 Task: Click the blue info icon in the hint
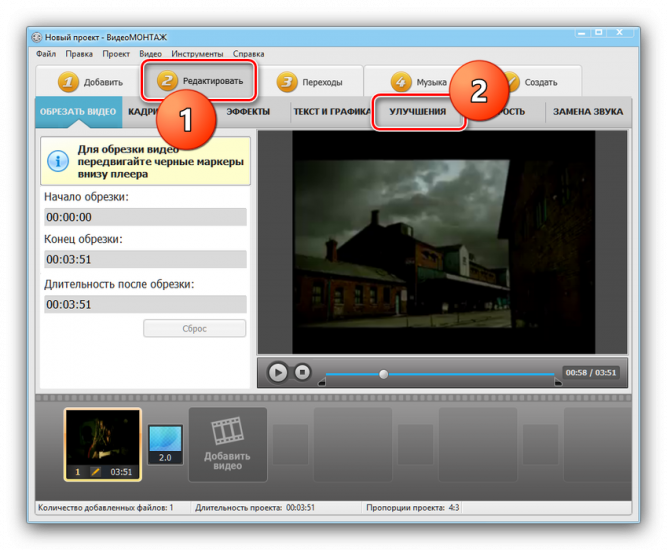pyautogui.click(x=59, y=160)
